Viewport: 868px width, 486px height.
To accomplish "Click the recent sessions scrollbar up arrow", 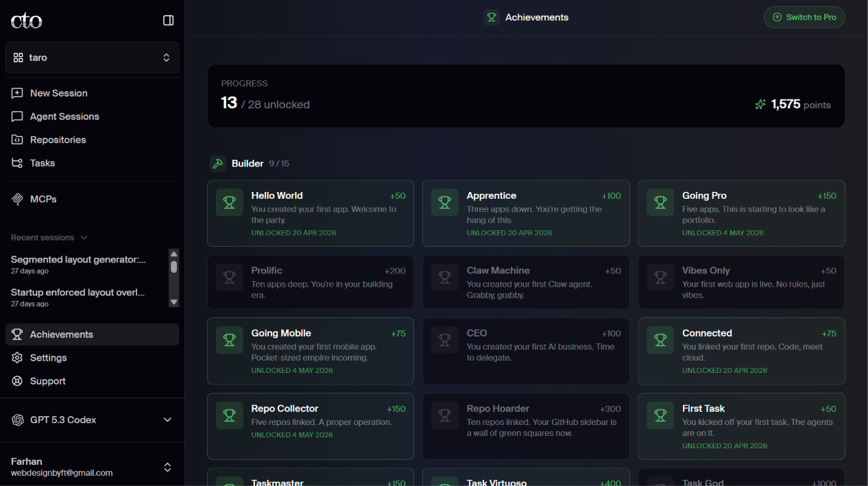I will 174,254.
